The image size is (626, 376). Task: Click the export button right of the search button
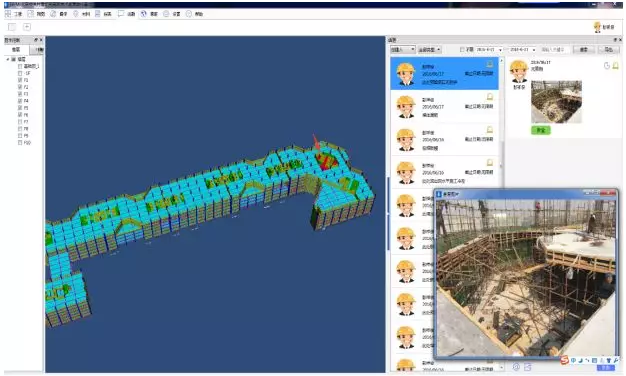tap(608, 49)
